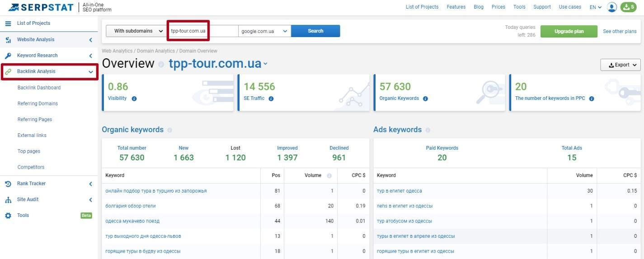The width and height of the screenshot is (644, 259).
Task: Click the Beta badge next to Tools
Action: click(86, 216)
